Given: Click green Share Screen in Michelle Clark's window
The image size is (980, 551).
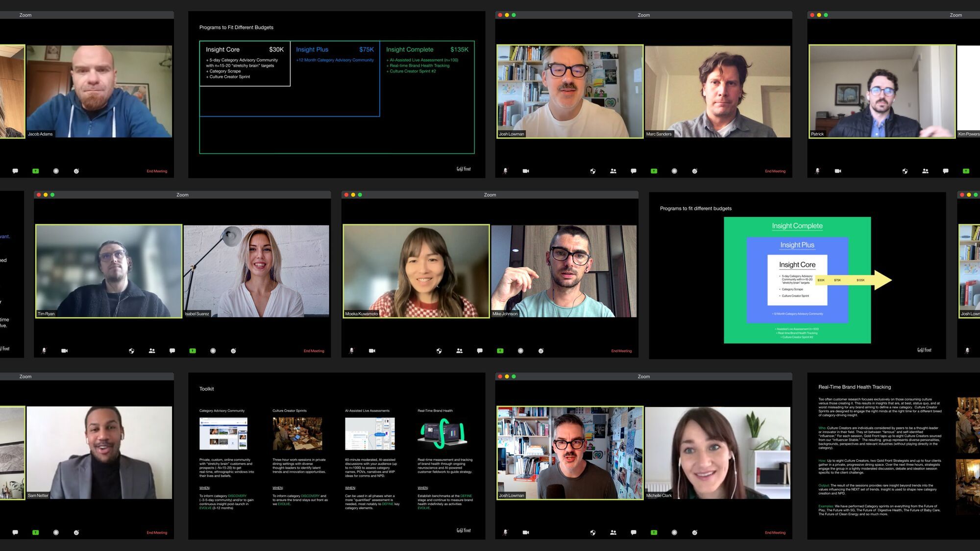Looking at the screenshot, I should [x=654, y=532].
